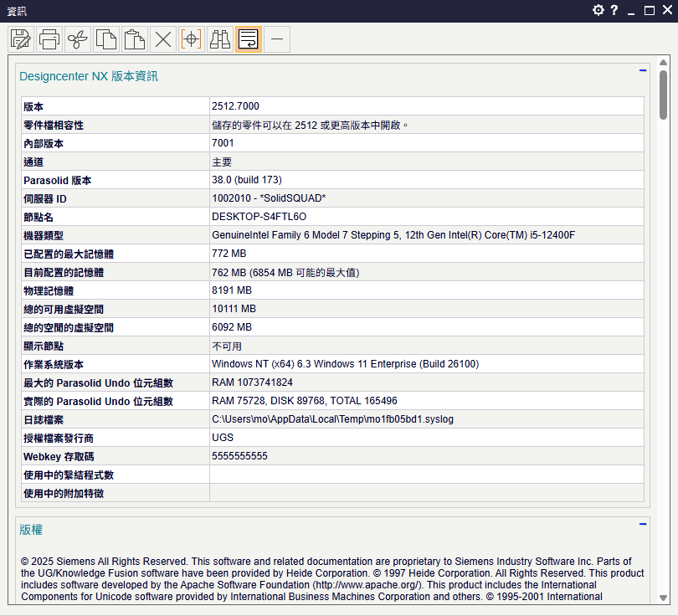Image resolution: width=678 pixels, height=616 pixels.
Task: Collapse the 版權 section
Action: pyautogui.click(x=643, y=524)
